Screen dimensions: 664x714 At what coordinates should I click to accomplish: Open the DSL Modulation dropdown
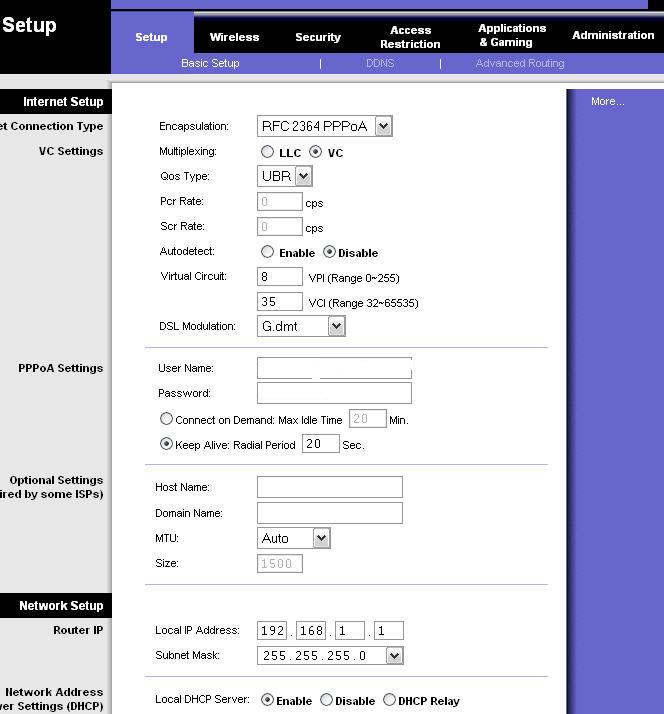pos(301,326)
